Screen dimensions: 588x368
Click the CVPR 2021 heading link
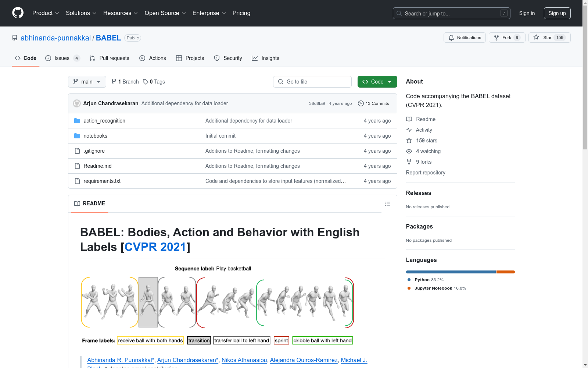click(x=155, y=247)
